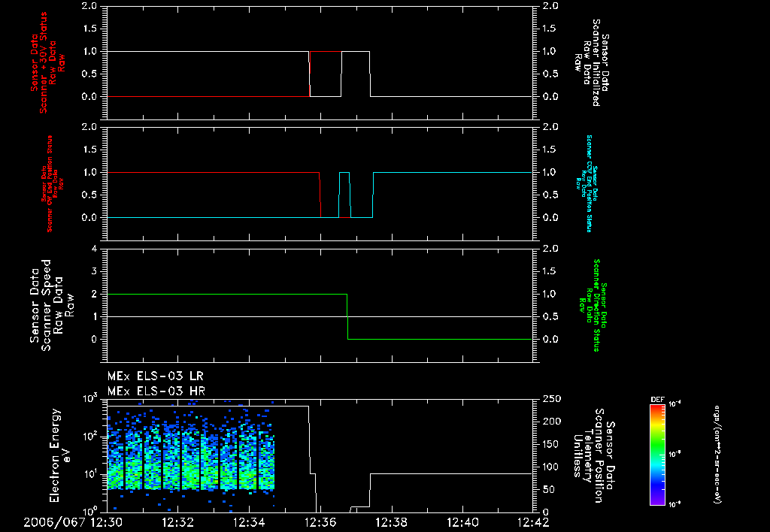Click the "2.0" right tick of Scanner Initialized axis
The width and height of the screenshot is (770, 532).
point(550,6)
